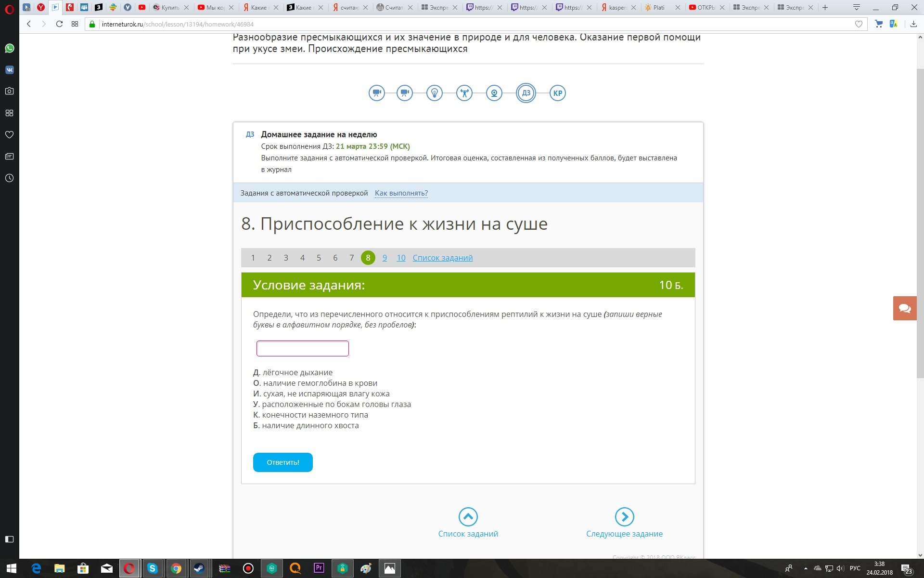Open the downloads icon in toolbar

(x=913, y=24)
